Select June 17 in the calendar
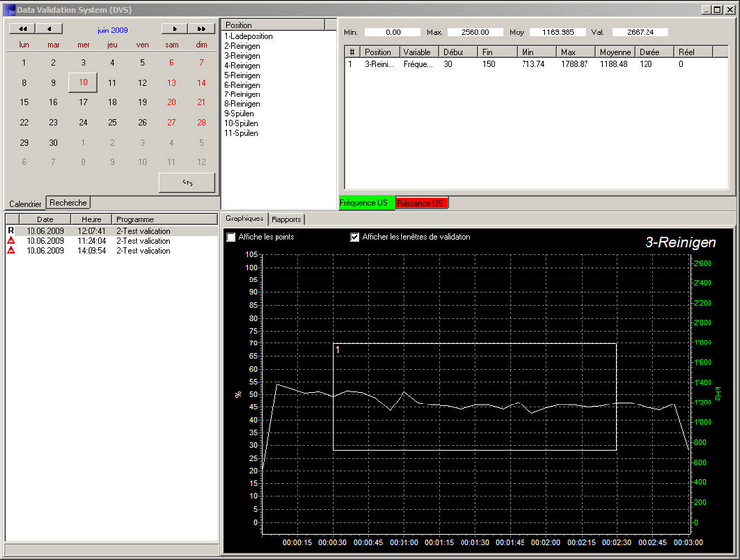Viewport: 740px width, 560px height. click(x=83, y=102)
